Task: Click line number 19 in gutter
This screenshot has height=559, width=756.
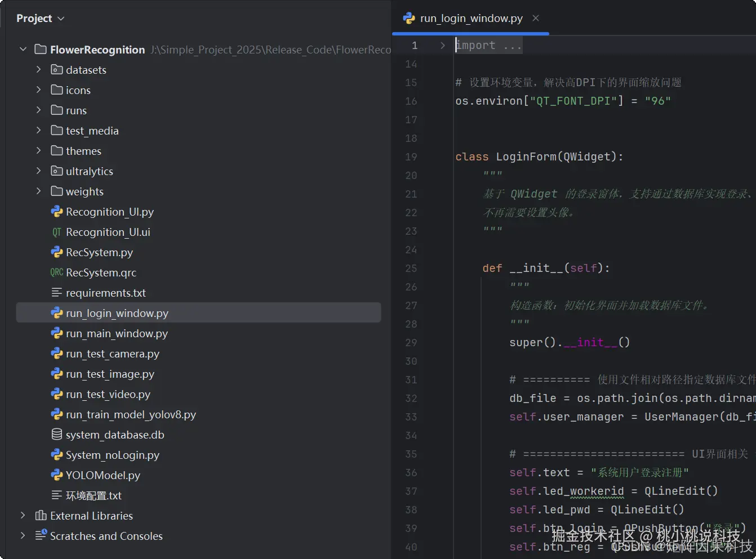Action: 411,156
